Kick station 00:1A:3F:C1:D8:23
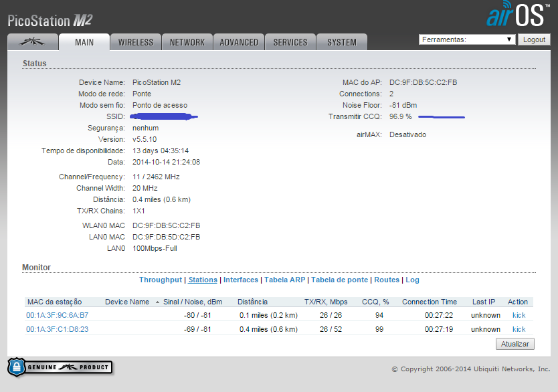Viewport: 558px width, 392px height. [x=519, y=329]
